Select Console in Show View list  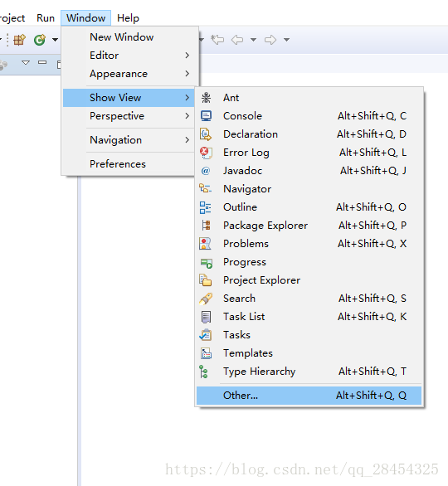pyautogui.click(x=309, y=116)
